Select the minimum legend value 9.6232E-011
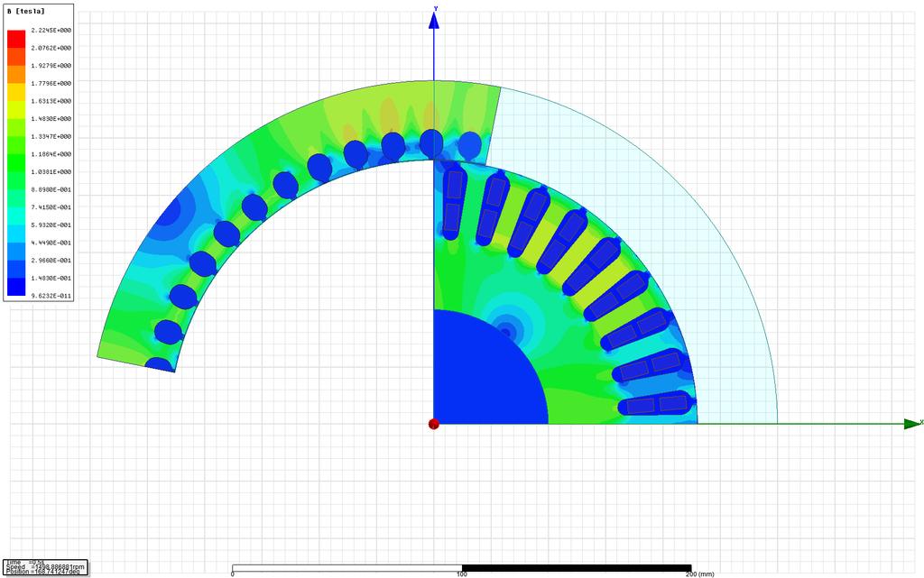This screenshot has height=578, width=924. (x=51, y=296)
